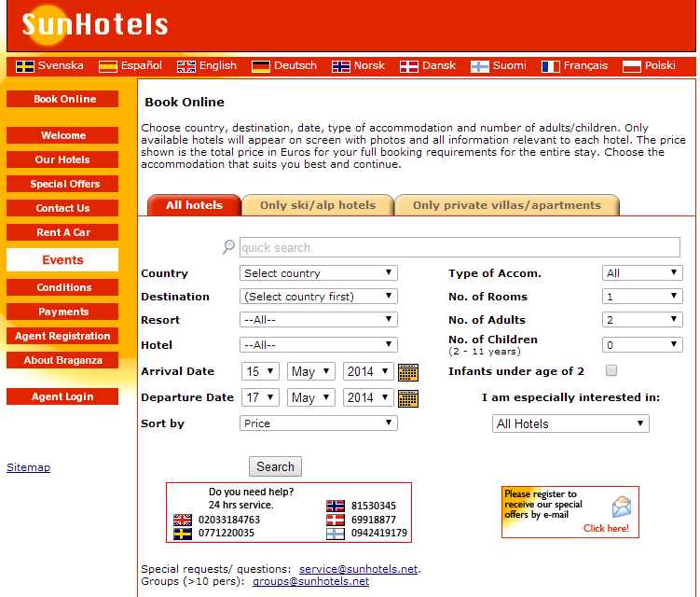This screenshot has width=700, height=597.
Task: Click the groups@sunhotels.net email link
Action: (310, 581)
